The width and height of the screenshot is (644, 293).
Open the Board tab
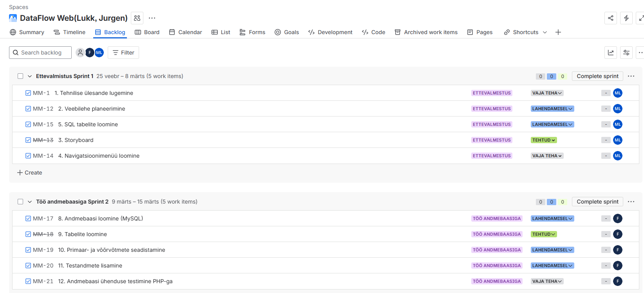coord(147,32)
